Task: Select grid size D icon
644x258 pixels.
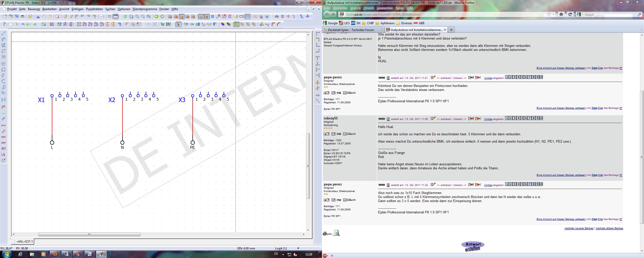Action: coord(187,17)
